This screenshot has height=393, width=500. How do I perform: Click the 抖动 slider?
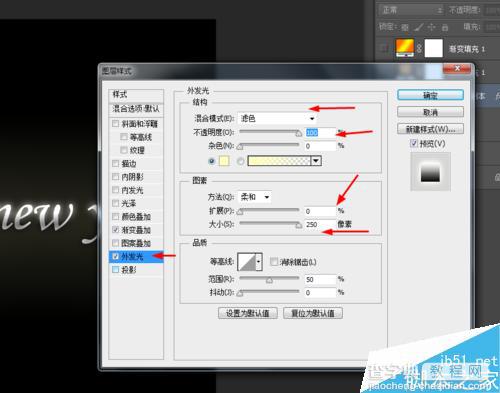pos(269,293)
